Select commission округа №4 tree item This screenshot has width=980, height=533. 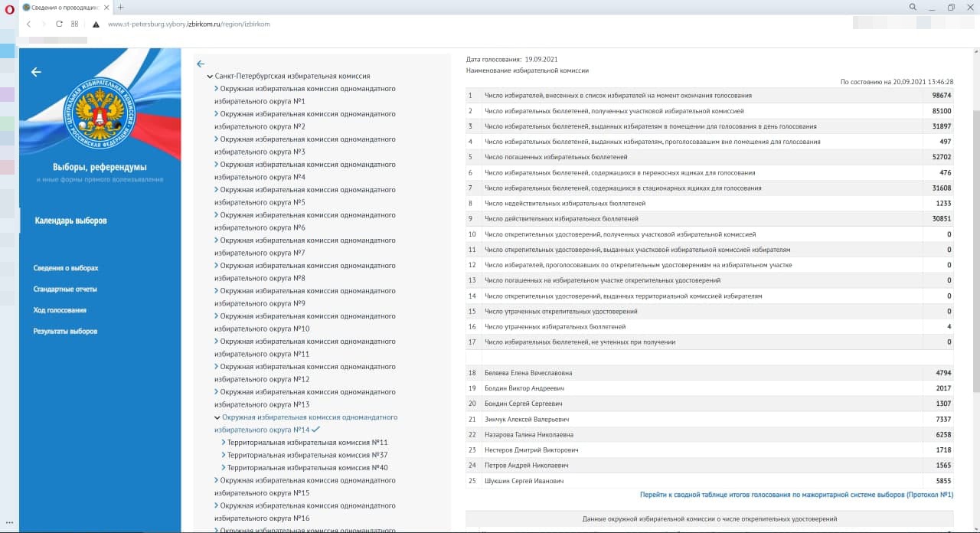click(305, 171)
